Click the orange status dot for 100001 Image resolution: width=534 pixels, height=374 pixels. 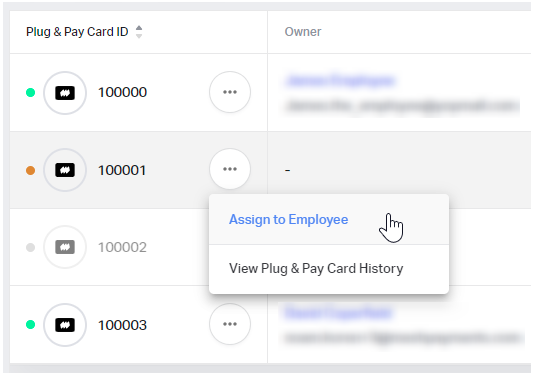click(x=31, y=170)
